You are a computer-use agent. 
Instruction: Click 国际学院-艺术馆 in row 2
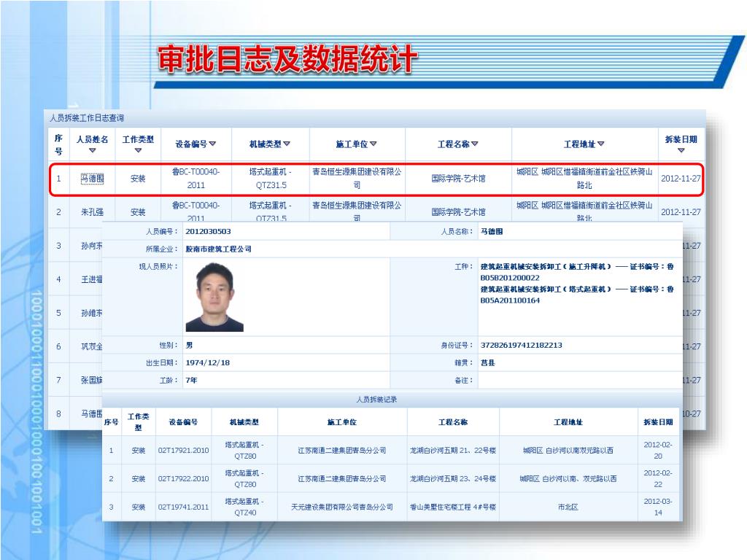(458, 212)
